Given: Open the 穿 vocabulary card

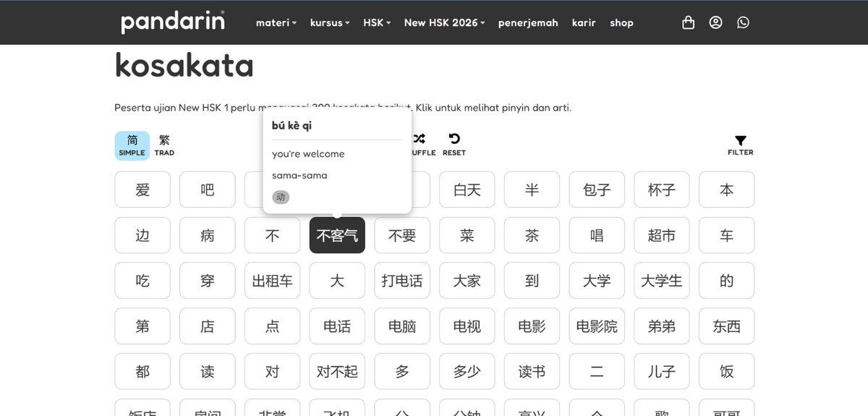Looking at the screenshot, I should pyautogui.click(x=208, y=281).
